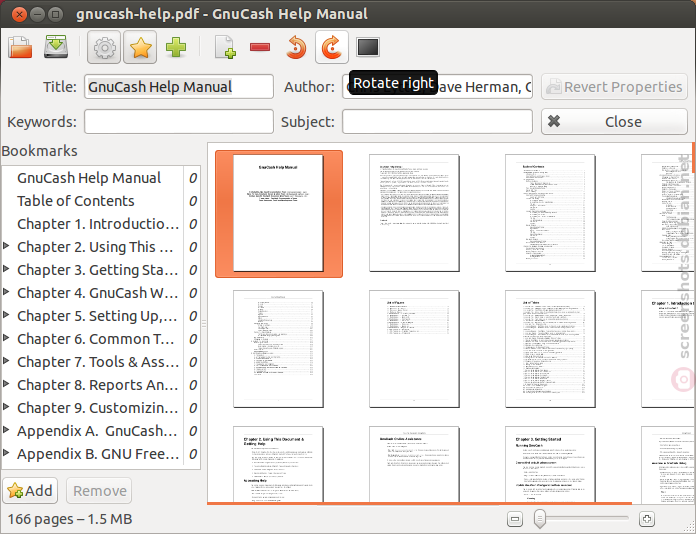This screenshot has height=534, width=696.
Task: Select Appendix B. GNU Free bookmark row
Action: 101,454
